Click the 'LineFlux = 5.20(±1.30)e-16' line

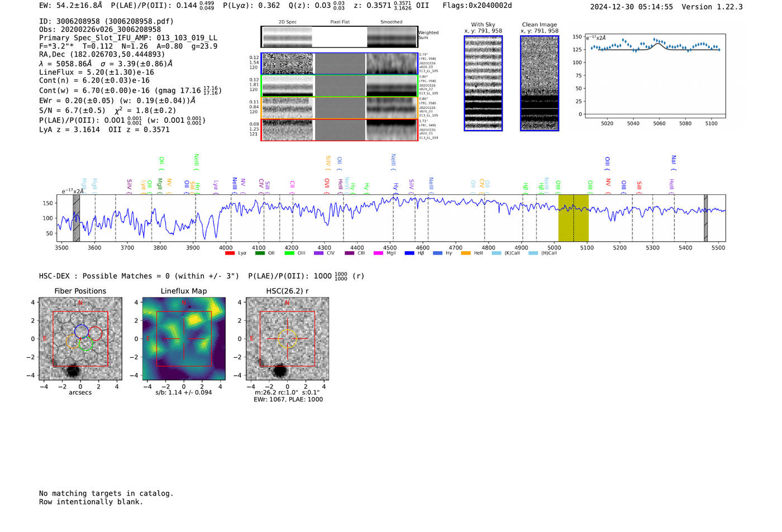click(x=97, y=72)
